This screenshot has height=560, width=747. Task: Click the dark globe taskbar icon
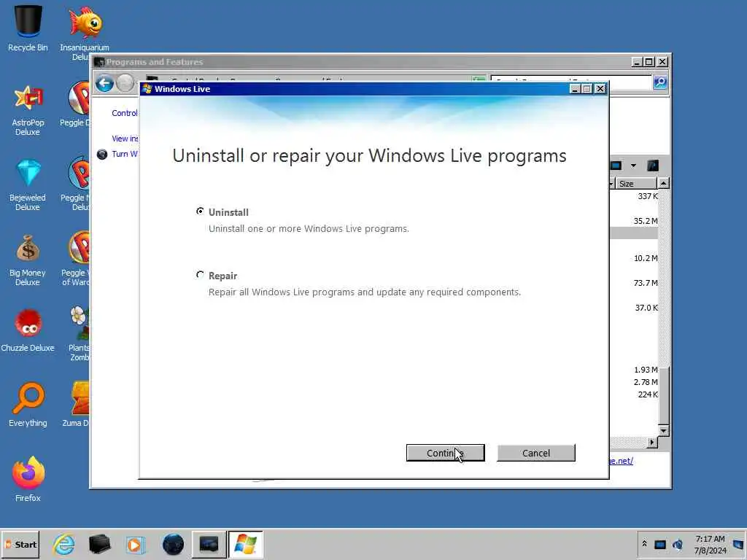coord(173,544)
